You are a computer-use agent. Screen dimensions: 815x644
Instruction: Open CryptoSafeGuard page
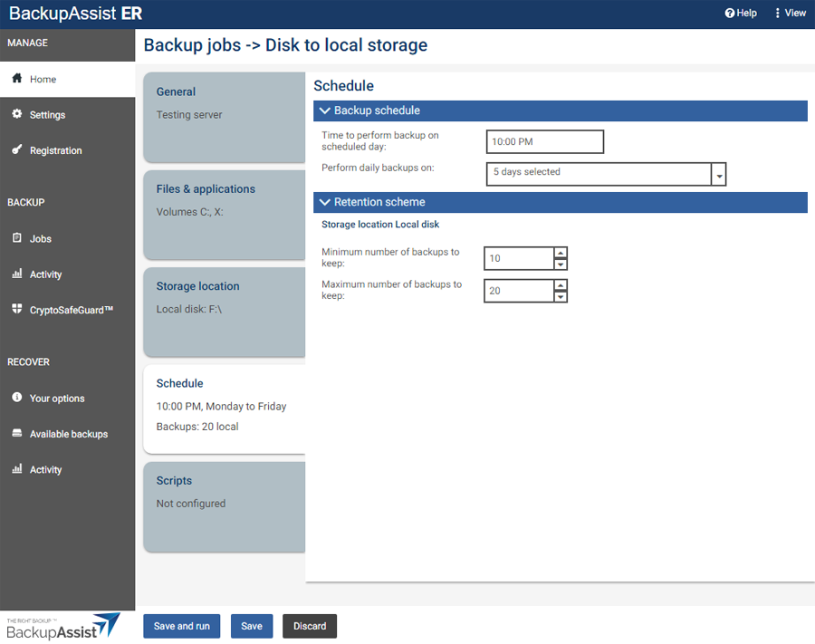click(x=68, y=310)
